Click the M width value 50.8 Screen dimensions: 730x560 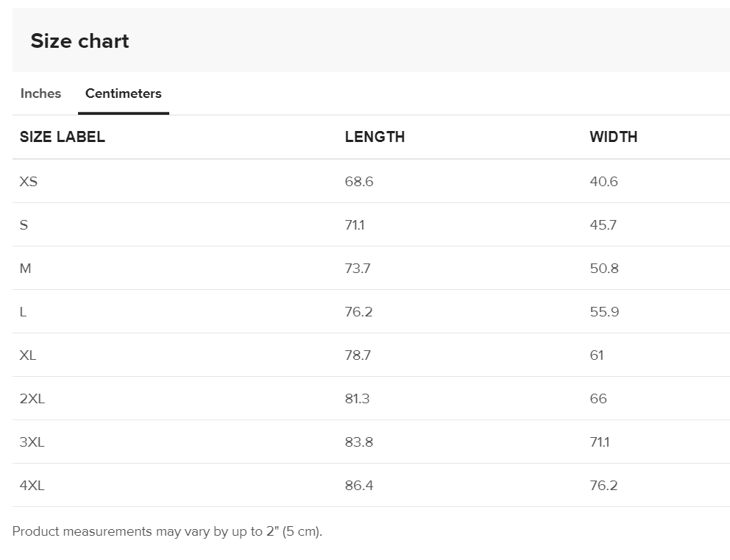click(x=603, y=268)
